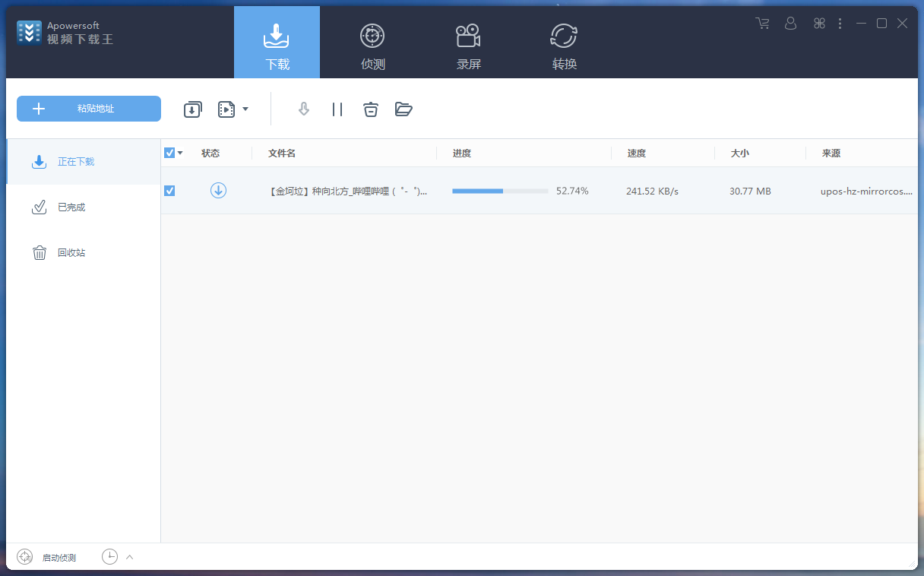924x576 pixels.
Task: Switch to the 转换 conversion tool
Action: coord(563,35)
